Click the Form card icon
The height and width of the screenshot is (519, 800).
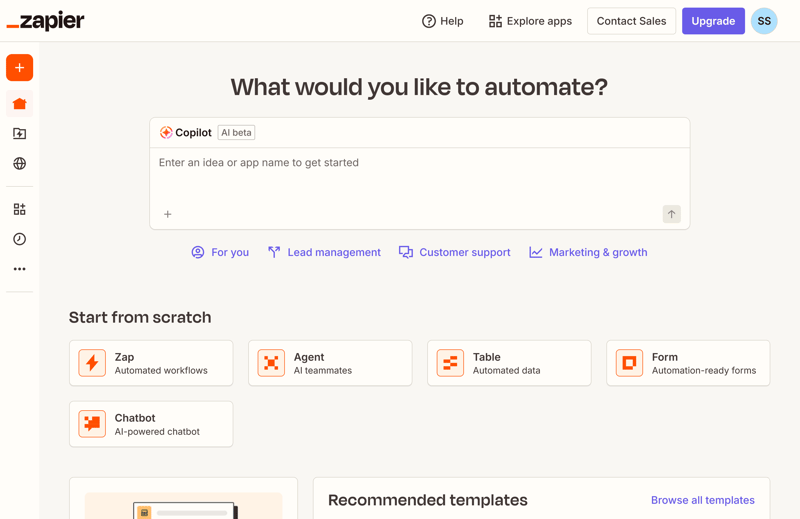click(x=629, y=363)
